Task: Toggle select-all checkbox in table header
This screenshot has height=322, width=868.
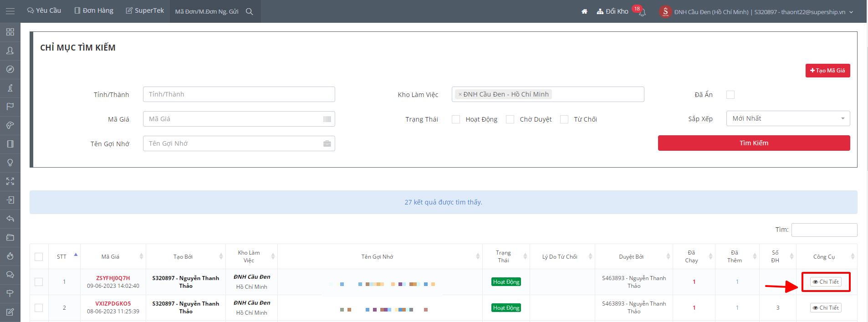Action: coord(39,257)
